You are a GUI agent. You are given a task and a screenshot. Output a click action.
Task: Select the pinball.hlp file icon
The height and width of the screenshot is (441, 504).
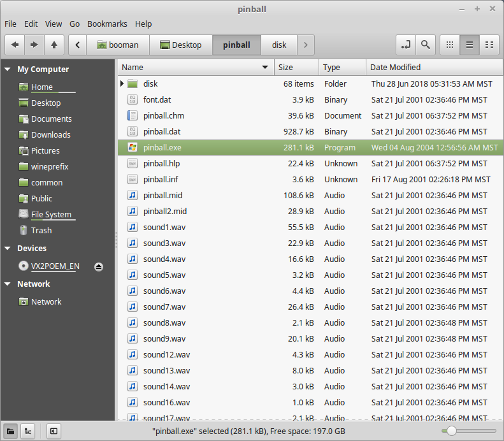[x=133, y=163]
